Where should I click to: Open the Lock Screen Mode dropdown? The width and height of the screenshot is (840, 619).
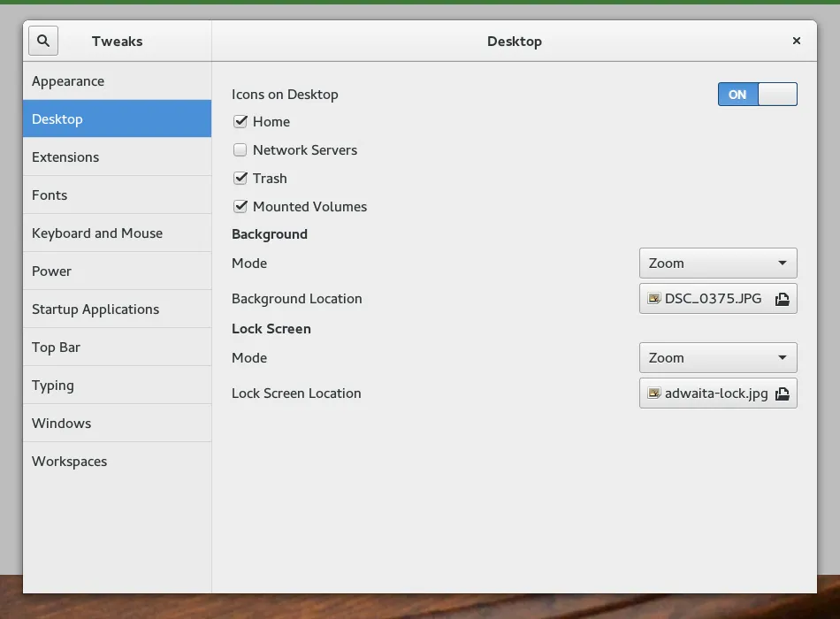718,357
